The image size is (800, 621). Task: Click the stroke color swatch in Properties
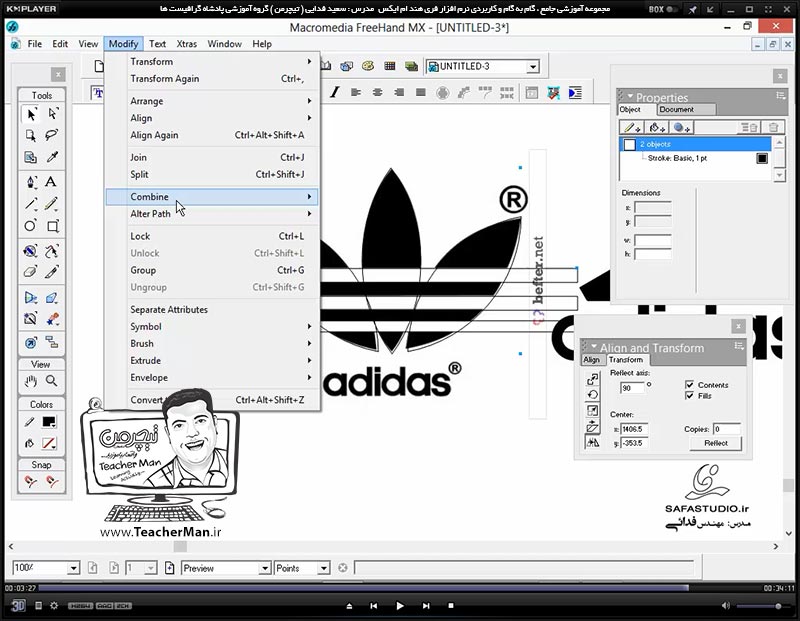click(762, 158)
